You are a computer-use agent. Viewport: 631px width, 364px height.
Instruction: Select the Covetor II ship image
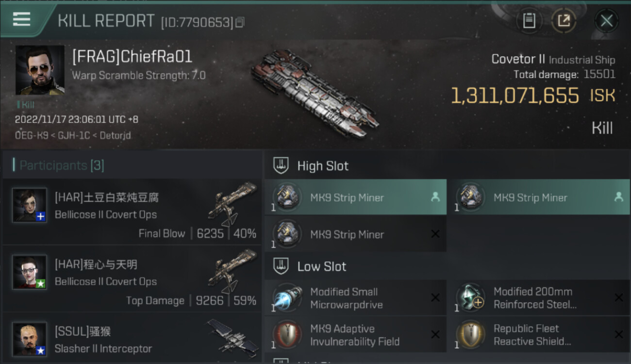coord(315,93)
